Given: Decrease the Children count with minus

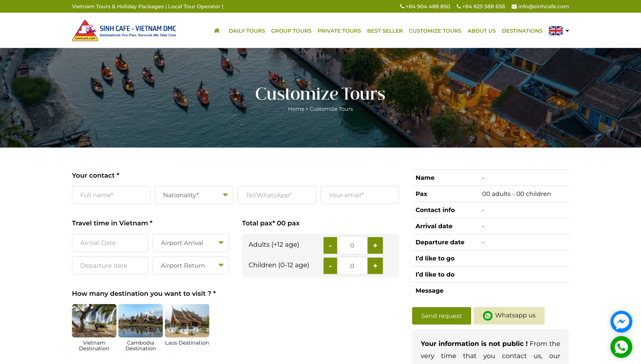Looking at the screenshot, I should pos(330,266).
